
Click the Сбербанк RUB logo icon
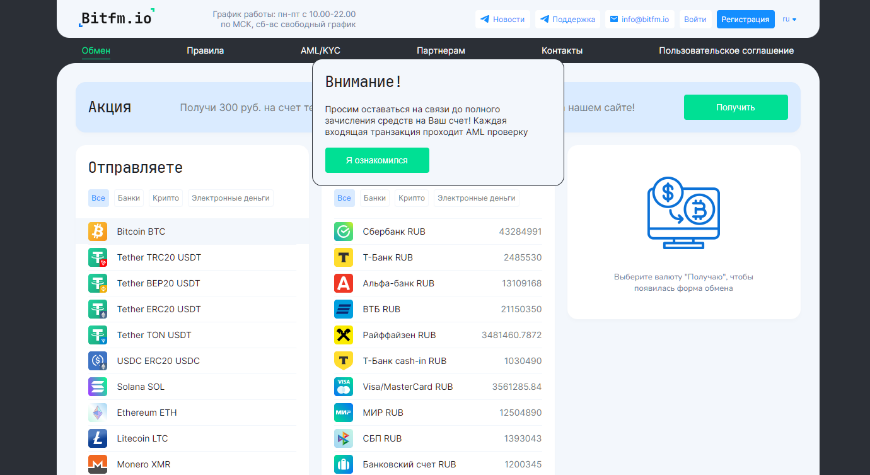(x=343, y=231)
